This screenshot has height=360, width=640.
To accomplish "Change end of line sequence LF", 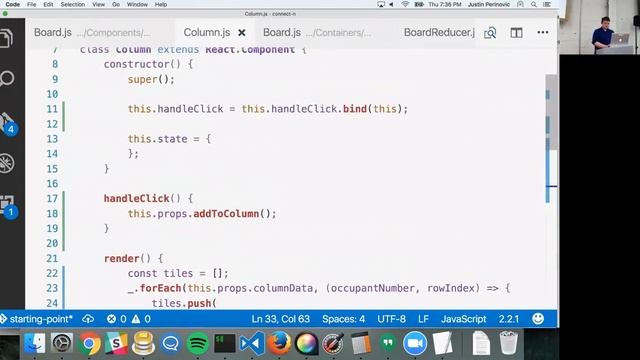I will point(423,319).
